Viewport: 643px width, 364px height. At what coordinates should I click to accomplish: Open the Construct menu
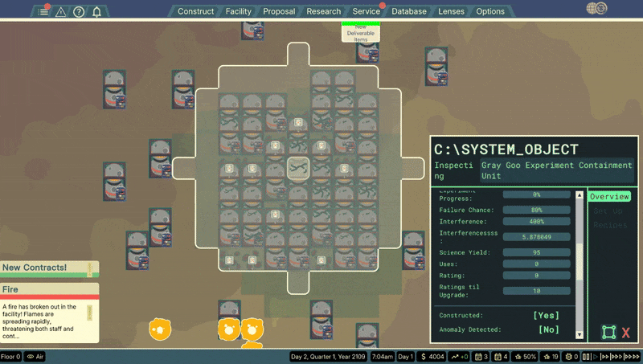(195, 11)
